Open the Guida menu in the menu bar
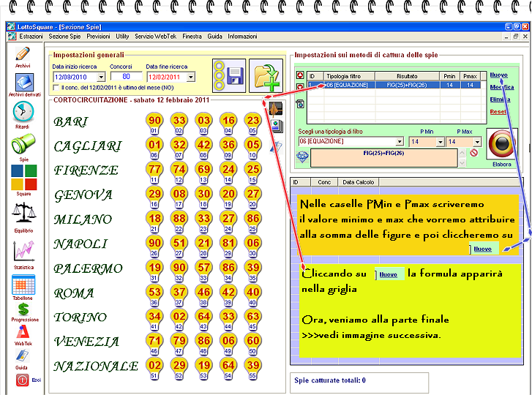 coord(214,37)
